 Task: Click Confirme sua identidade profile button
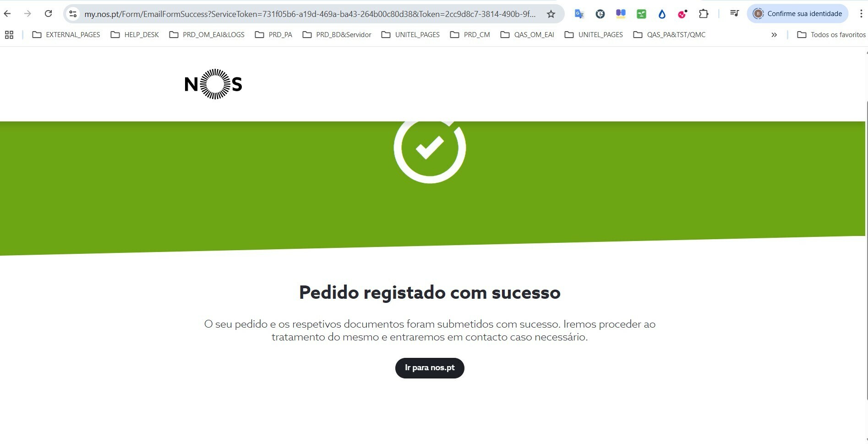tap(797, 14)
